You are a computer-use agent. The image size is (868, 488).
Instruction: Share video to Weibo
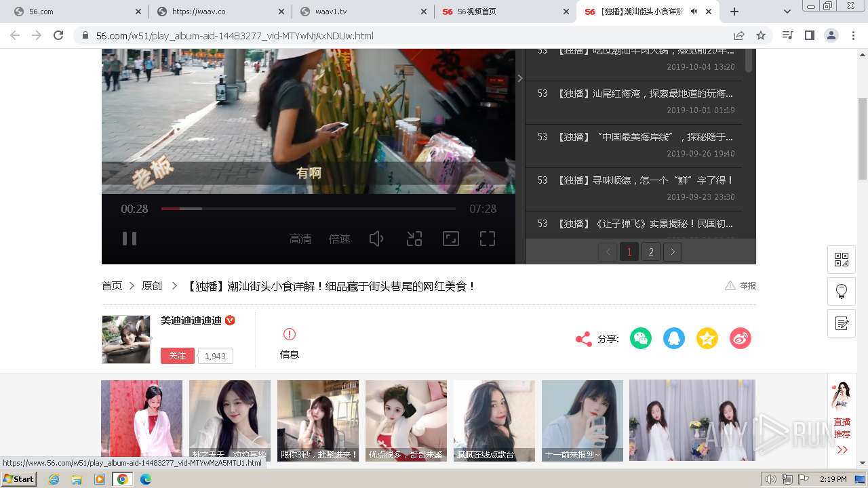pyautogui.click(x=741, y=338)
